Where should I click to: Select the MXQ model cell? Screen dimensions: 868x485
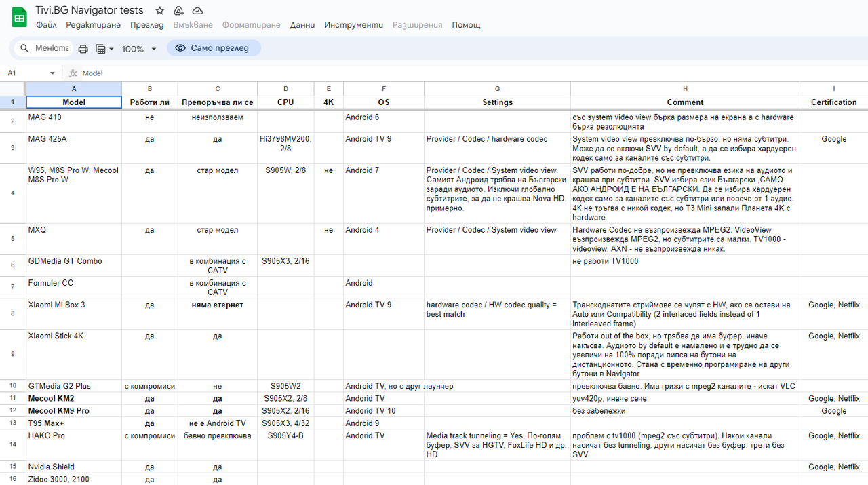point(74,239)
